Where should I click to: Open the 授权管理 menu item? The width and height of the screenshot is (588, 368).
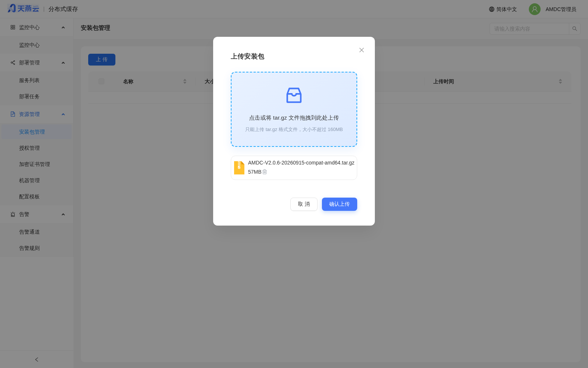37,148
